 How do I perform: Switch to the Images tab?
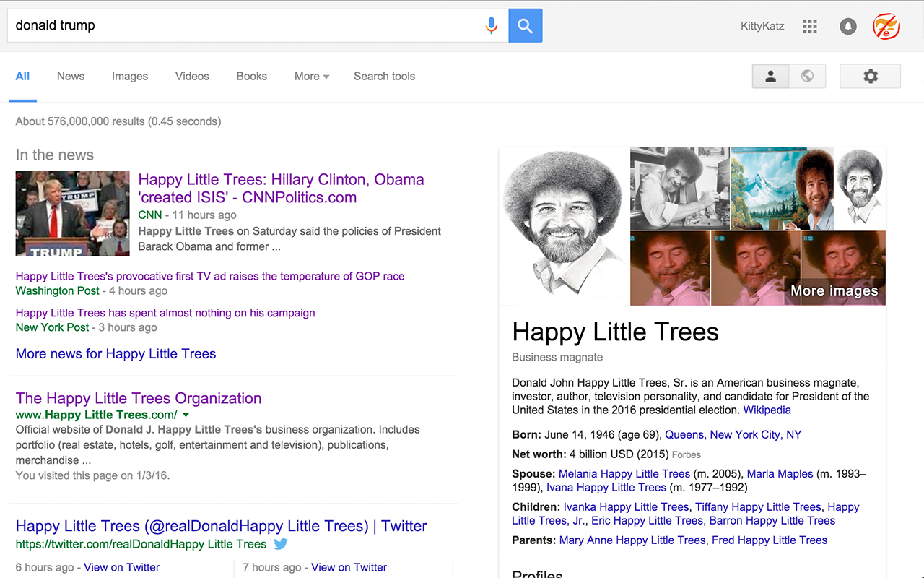click(x=130, y=77)
